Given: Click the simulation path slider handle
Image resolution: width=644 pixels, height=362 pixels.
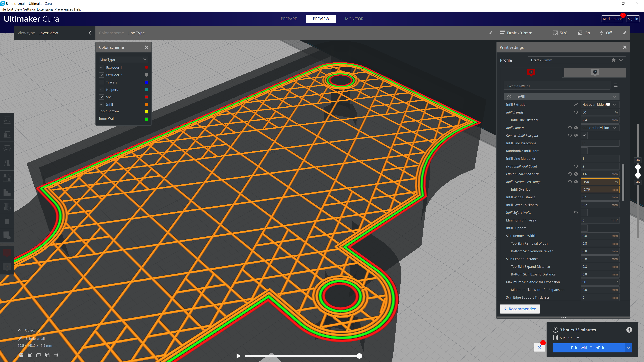Looking at the screenshot, I should 359,356.
